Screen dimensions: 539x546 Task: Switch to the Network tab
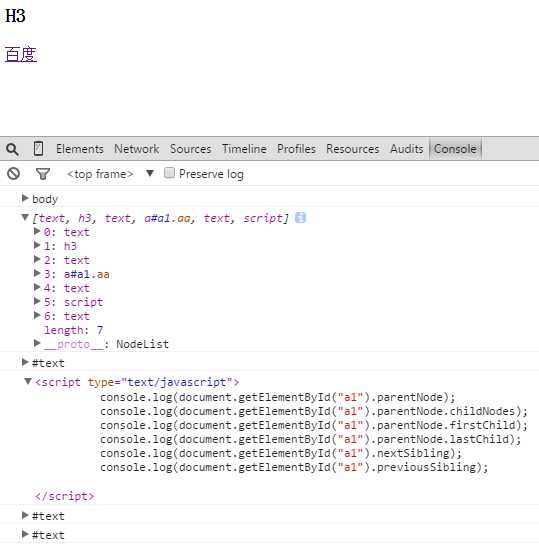[x=136, y=149]
